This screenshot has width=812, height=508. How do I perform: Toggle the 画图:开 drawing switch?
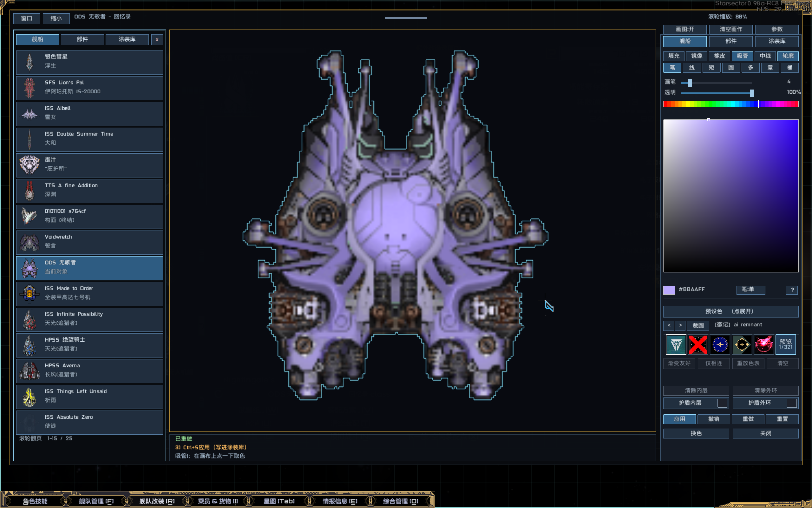(685, 29)
